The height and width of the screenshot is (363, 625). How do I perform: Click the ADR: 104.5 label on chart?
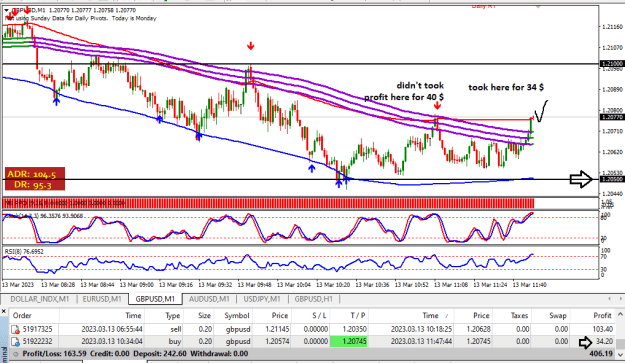31,174
